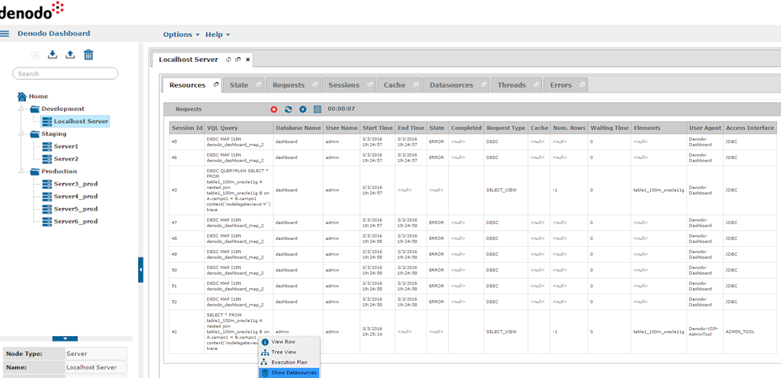Select Localhost Server in the tree
The height and width of the screenshot is (378, 781).
(75, 121)
